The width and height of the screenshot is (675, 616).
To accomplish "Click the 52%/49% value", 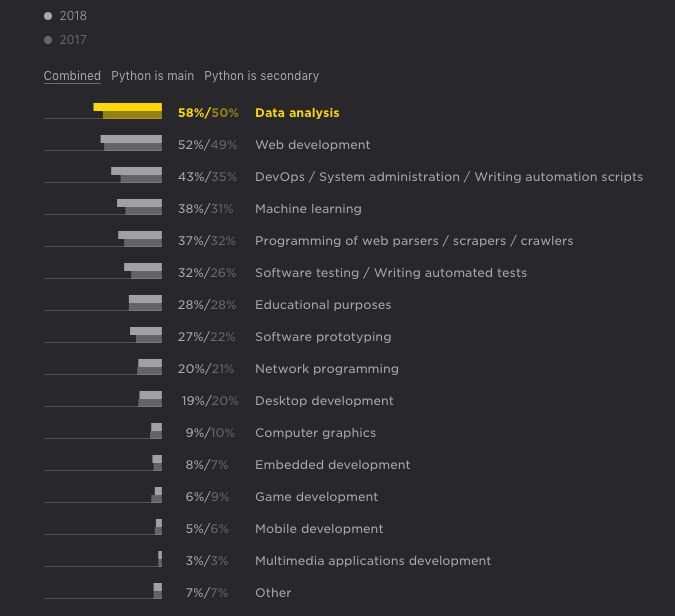I will 207,145.
